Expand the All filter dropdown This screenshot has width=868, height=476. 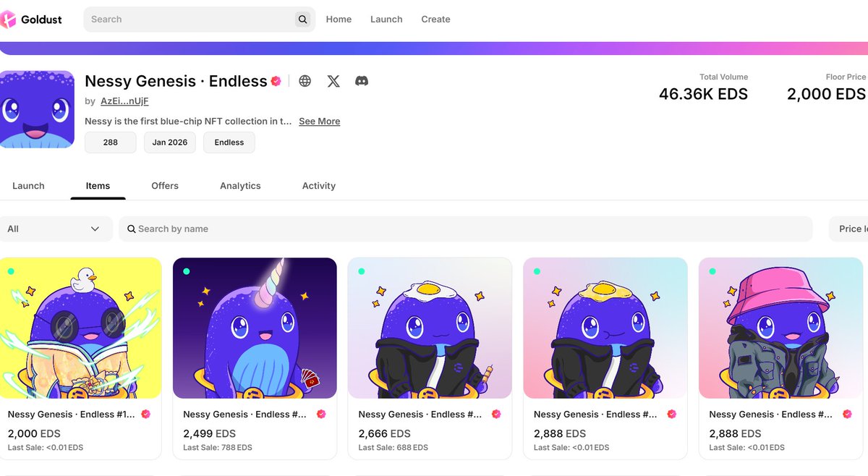[x=56, y=229]
